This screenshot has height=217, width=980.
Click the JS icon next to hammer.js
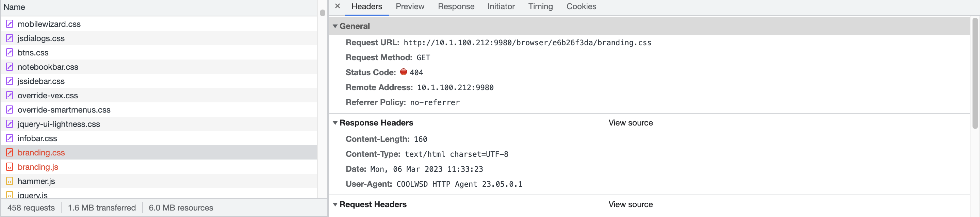click(9, 181)
